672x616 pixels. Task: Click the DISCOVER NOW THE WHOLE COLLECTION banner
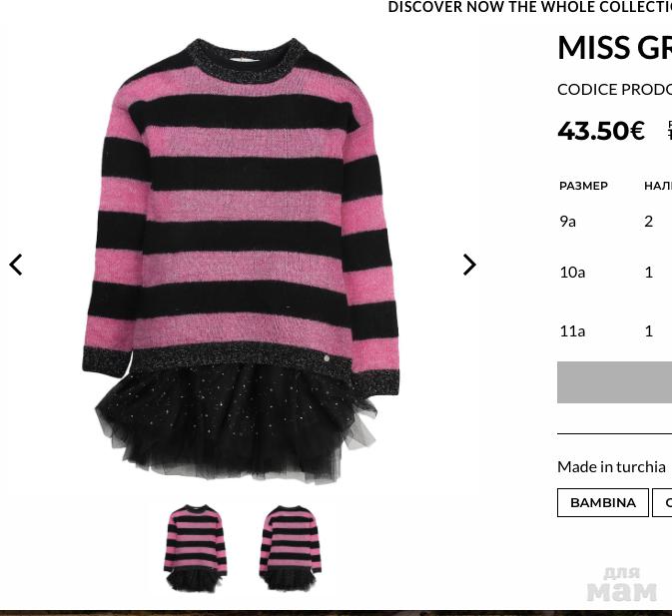pos(530,7)
